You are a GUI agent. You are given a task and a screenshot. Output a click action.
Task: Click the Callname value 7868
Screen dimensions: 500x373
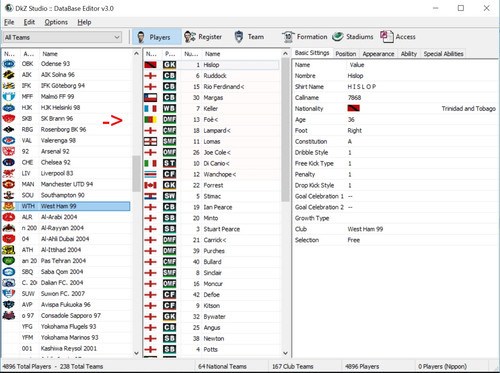tap(354, 98)
